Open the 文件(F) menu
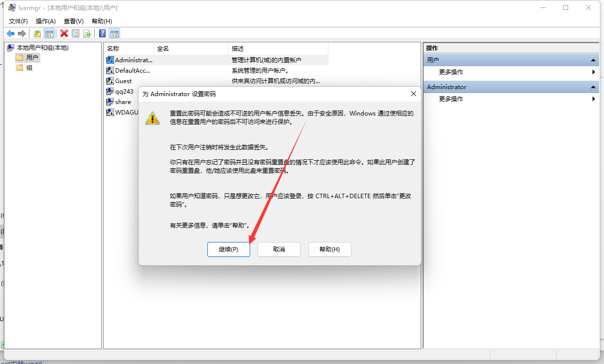 point(18,21)
